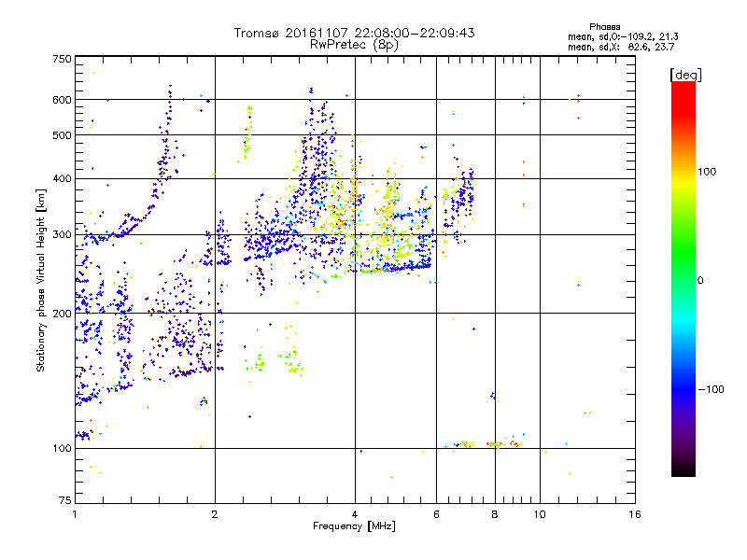Click the x-axis tick label '16'

635,514
